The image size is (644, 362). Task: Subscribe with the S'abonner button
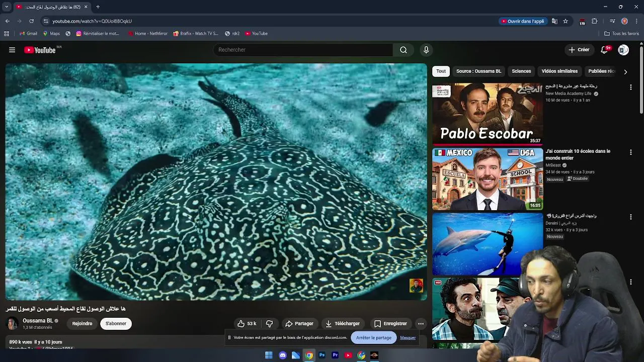coord(116,324)
